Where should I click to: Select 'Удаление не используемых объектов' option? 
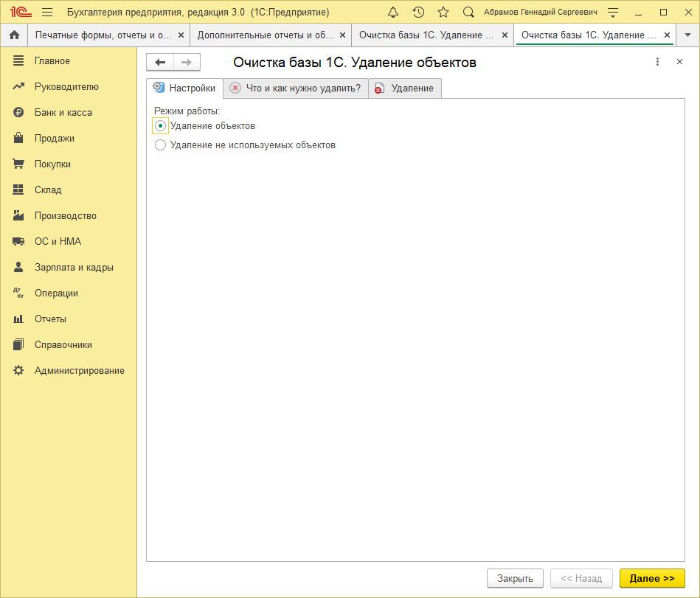click(x=161, y=145)
